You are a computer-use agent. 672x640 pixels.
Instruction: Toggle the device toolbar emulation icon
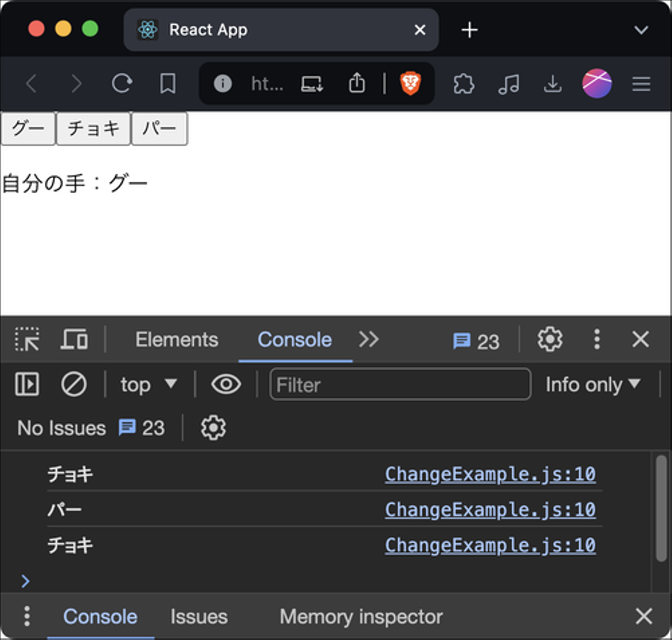74,339
